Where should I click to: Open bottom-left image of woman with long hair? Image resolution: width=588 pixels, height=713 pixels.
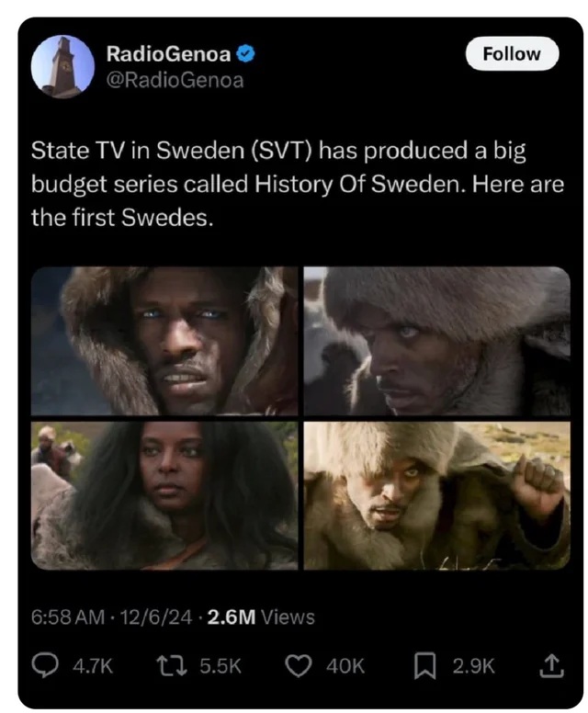pyautogui.click(x=164, y=495)
